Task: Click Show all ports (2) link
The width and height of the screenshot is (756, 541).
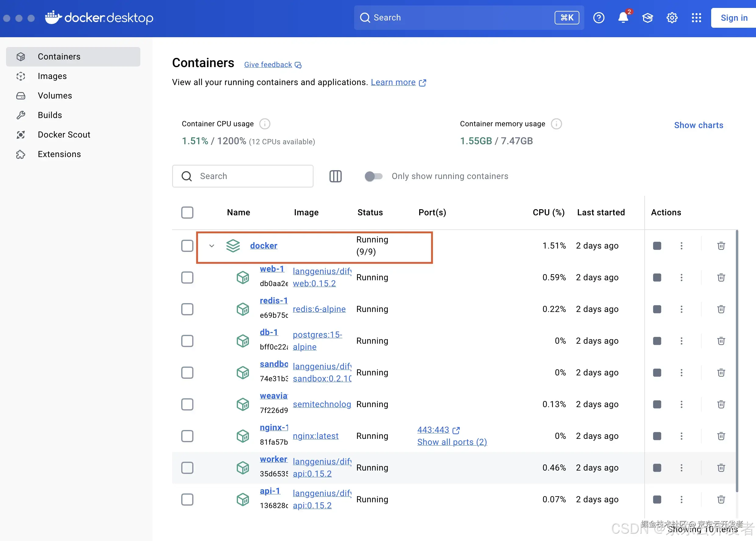Action: coord(452,442)
